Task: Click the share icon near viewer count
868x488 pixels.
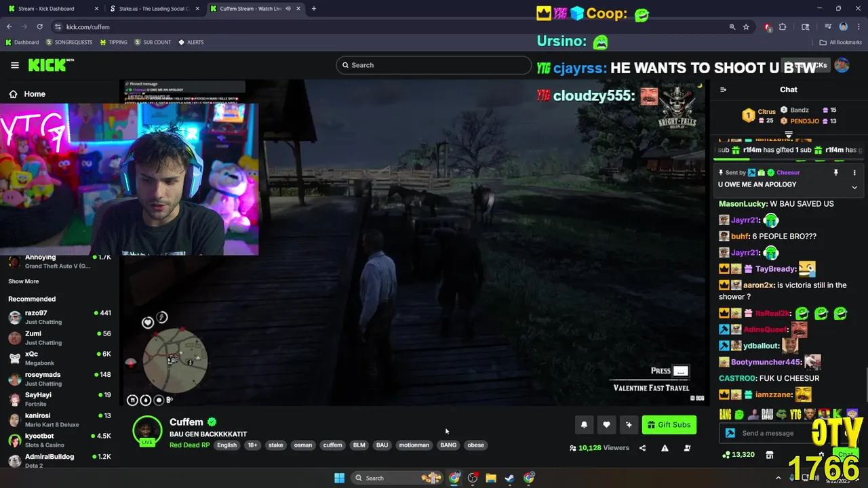Action: (642, 448)
